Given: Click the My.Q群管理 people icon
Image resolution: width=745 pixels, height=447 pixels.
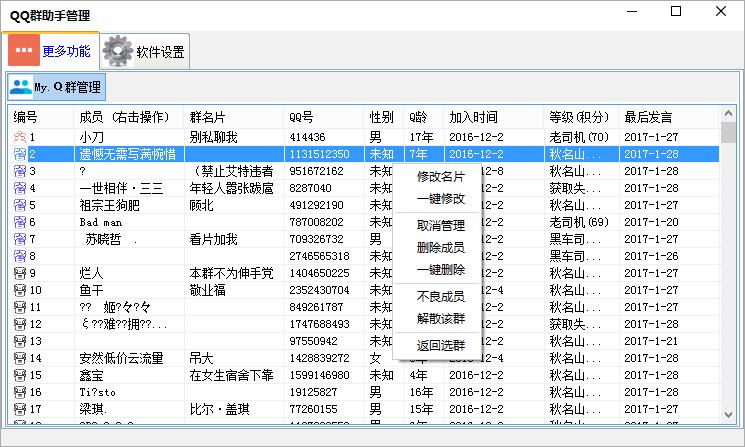Looking at the screenshot, I should coord(20,86).
